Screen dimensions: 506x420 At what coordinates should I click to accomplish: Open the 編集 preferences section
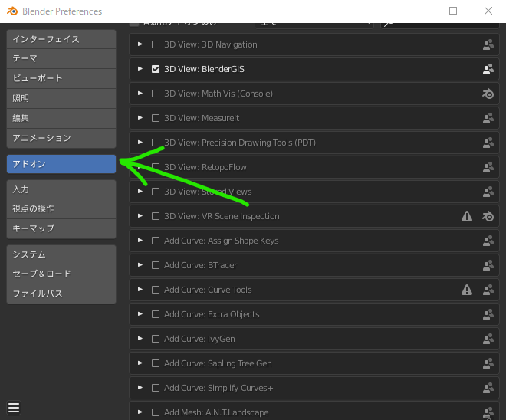(x=61, y=118)
